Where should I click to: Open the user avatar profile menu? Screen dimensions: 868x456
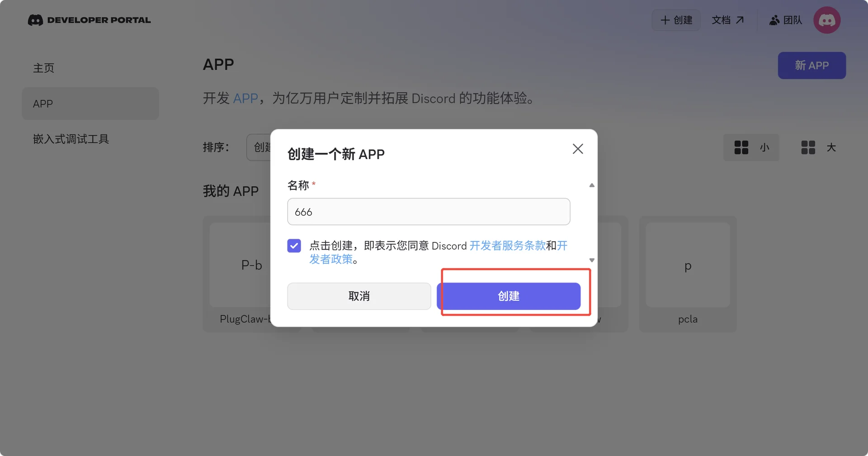point(827,20)
